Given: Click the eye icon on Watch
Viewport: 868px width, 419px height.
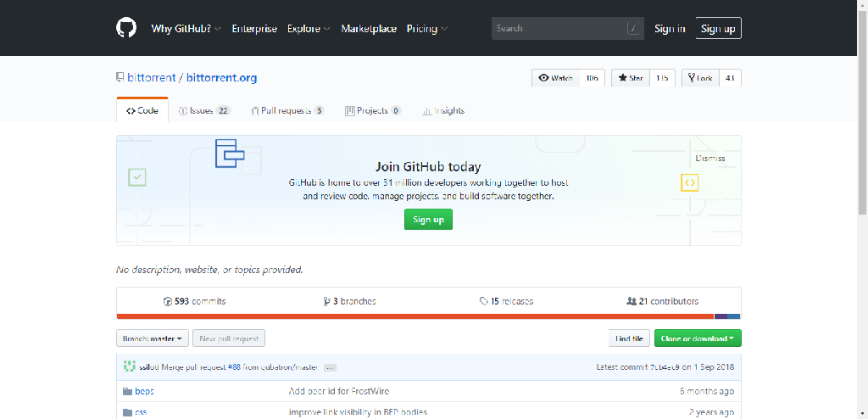Looking at the screenshot, I should pos(543,78).
